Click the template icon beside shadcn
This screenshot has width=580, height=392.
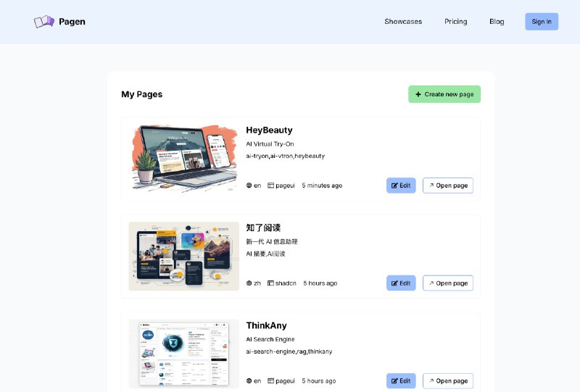coord(270,283)
